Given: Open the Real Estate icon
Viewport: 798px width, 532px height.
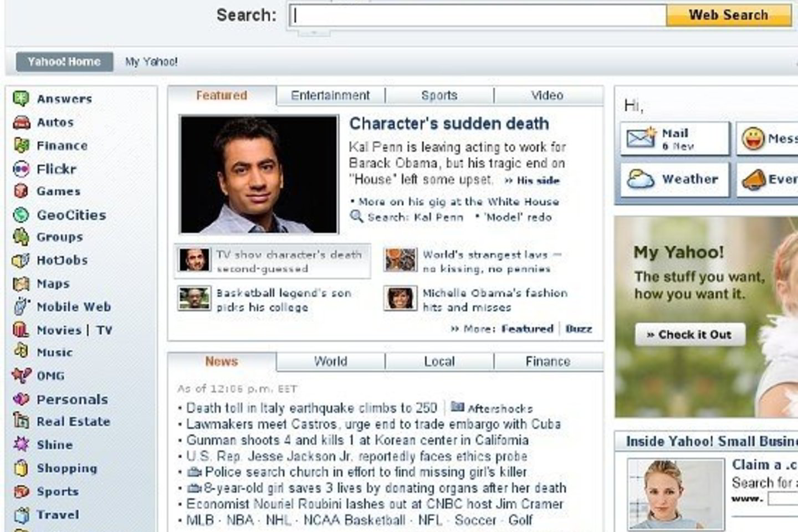Looking at the screenshot, I should pyautogui.click(x=21, y=421).
